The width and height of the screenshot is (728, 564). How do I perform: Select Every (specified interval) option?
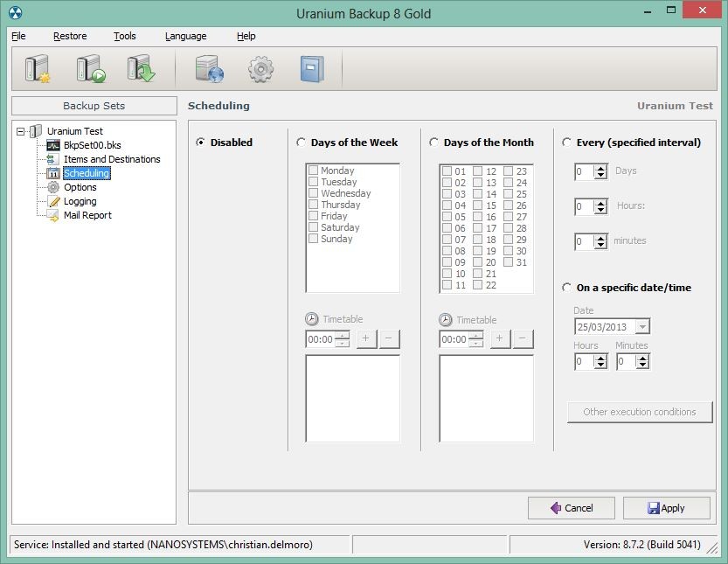[566, 143]
